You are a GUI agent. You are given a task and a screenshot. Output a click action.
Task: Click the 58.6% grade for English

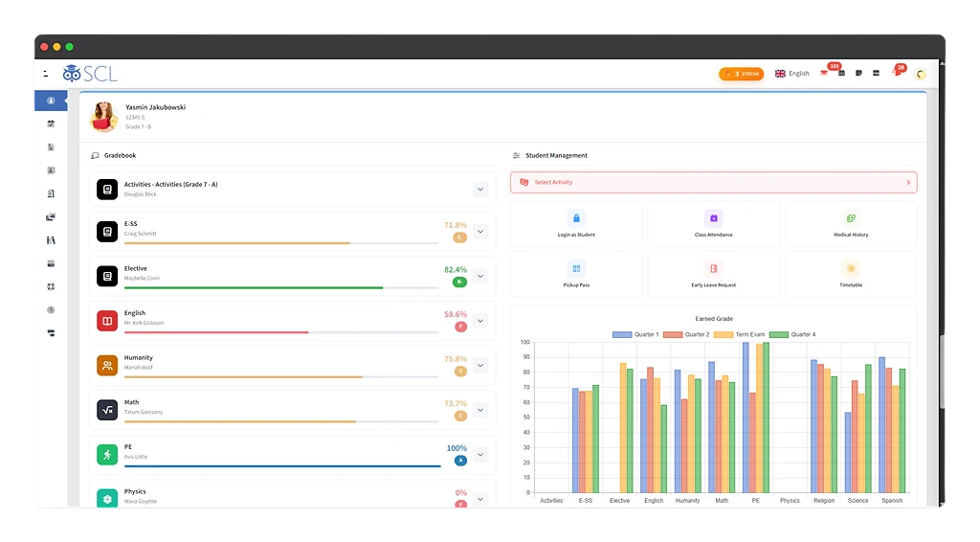(456, 314)
